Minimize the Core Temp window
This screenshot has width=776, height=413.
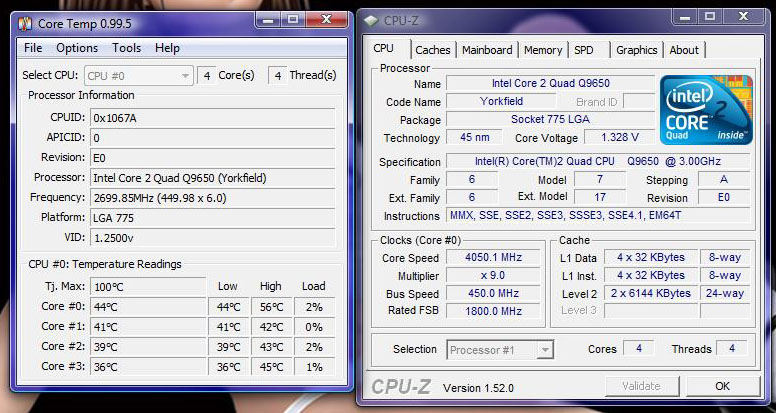pos(268,20)
